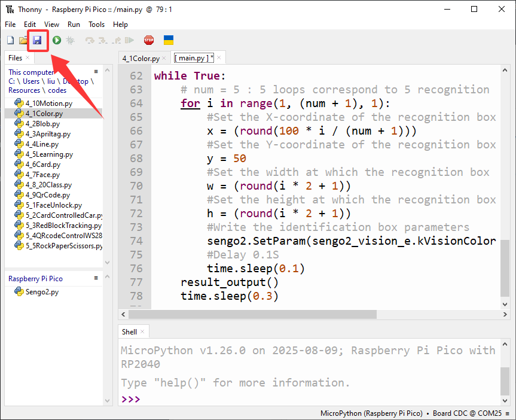
Task: Click the codes path segment
Action: pyautogui.click(x=57, y=90)
